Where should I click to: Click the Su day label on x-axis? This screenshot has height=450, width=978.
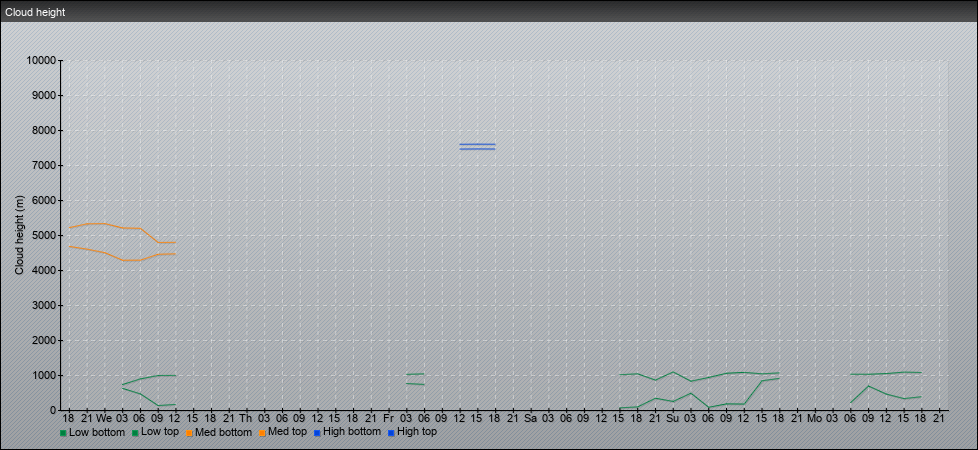coord(672,418)
